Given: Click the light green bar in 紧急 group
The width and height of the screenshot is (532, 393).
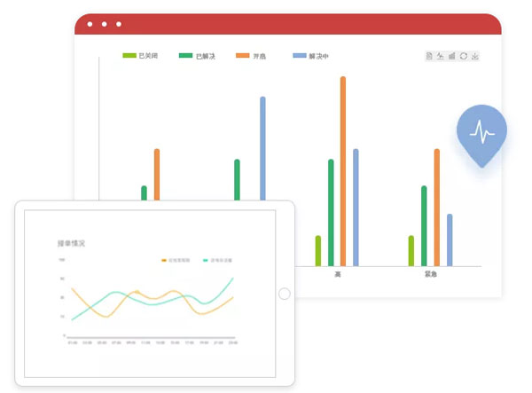Looking at the screenshot, I should tap(411, 250).
